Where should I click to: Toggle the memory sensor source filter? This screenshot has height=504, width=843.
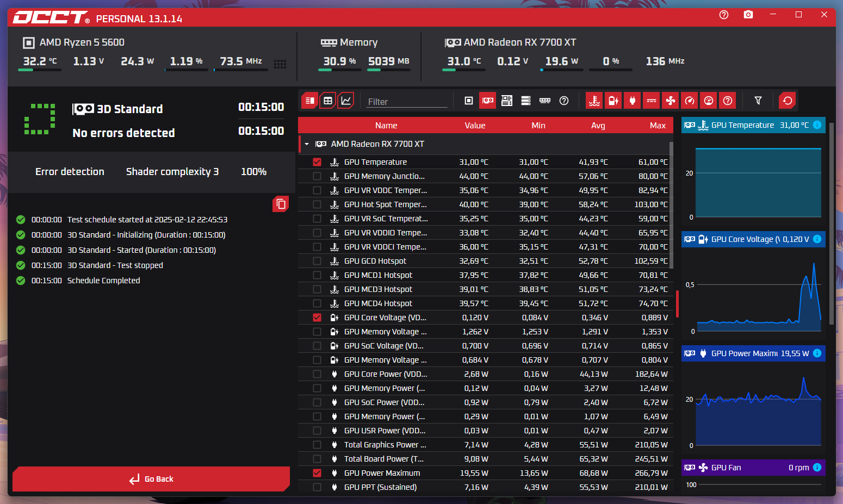(x=545, y=101)
